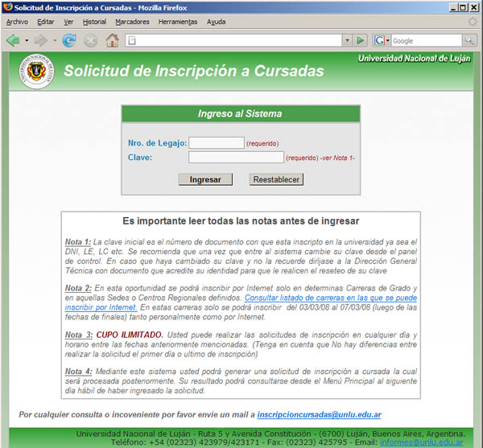Image resolution: width=483 pixels, height=448 pixels.
Task: Open the Marcadores menu
Action: coord(132,22)
